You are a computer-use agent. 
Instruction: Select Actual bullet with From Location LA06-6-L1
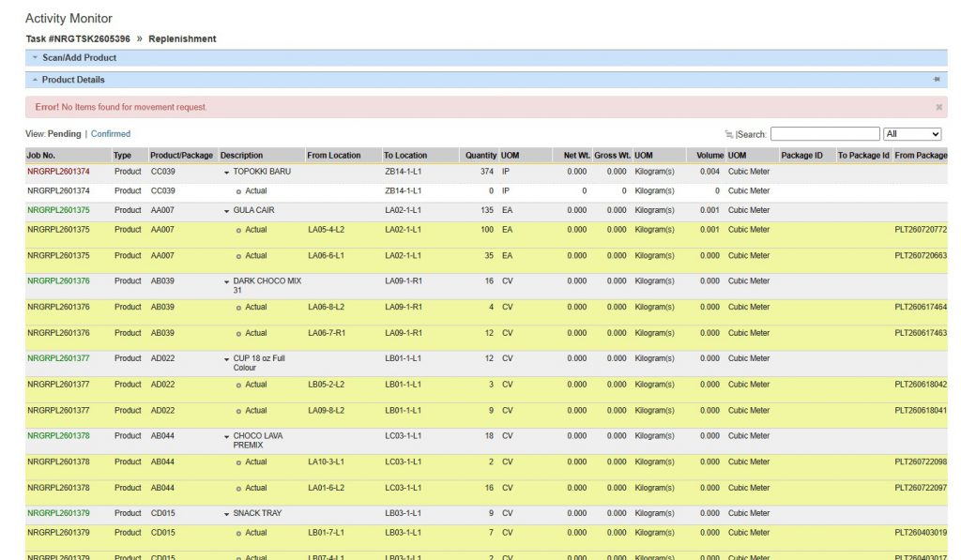tap(238, 257)
